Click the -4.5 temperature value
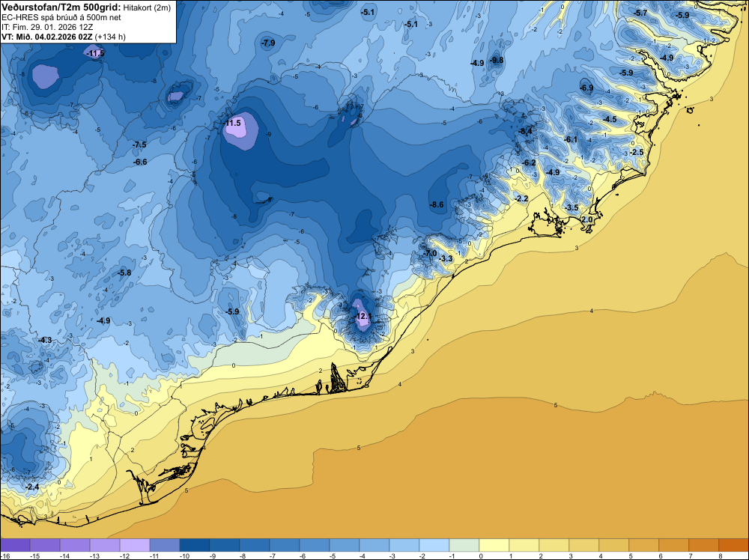 pyautogui.click(x=610, y=119)
